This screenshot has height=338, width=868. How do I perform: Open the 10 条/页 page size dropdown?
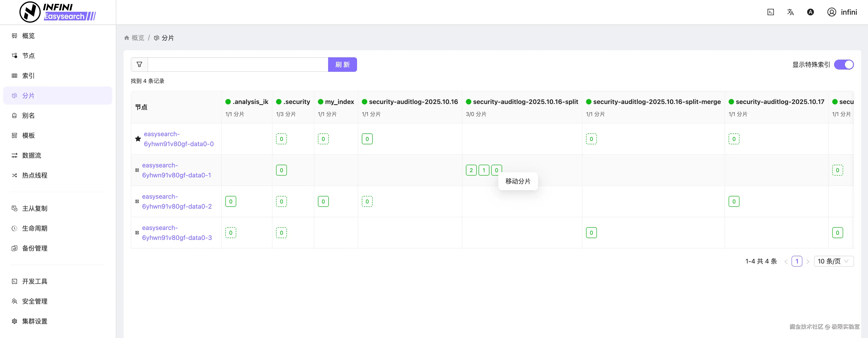(x=833, y=261)
